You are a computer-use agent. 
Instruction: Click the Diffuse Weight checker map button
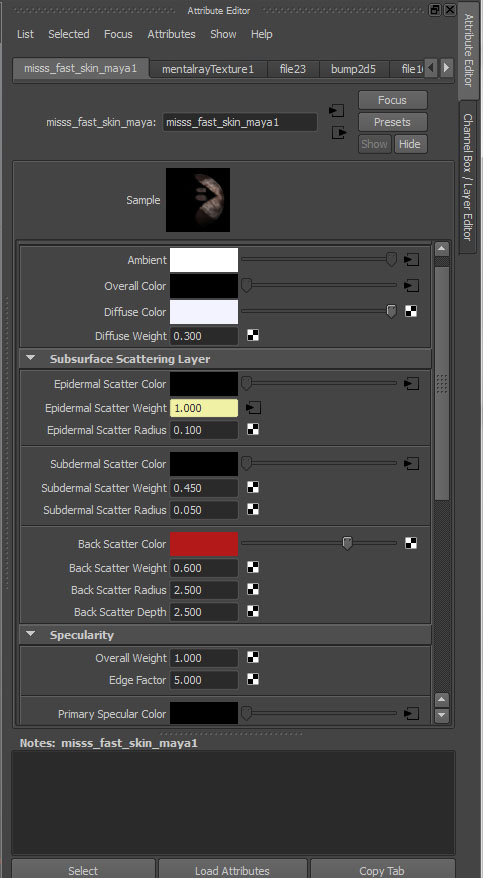pyautogui.click(x=253, y=335)
